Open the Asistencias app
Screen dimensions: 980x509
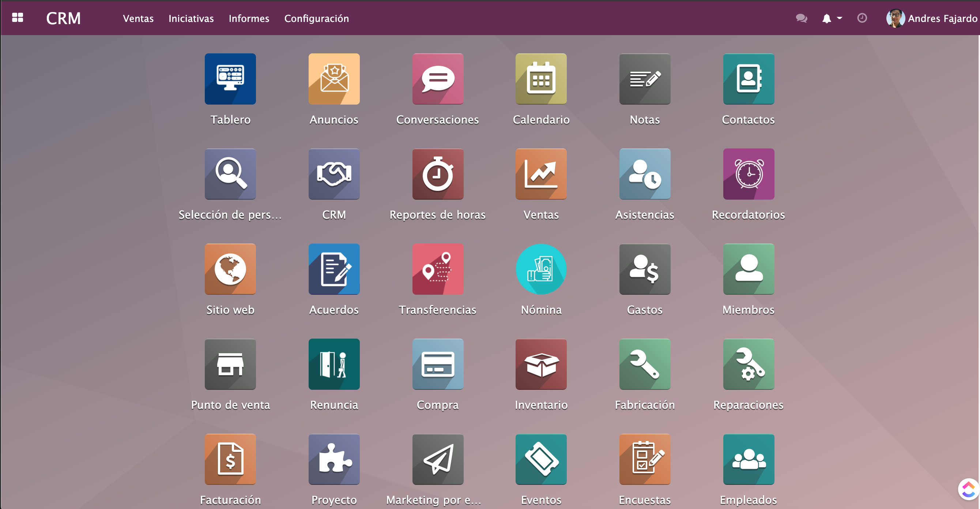[645, 174]
